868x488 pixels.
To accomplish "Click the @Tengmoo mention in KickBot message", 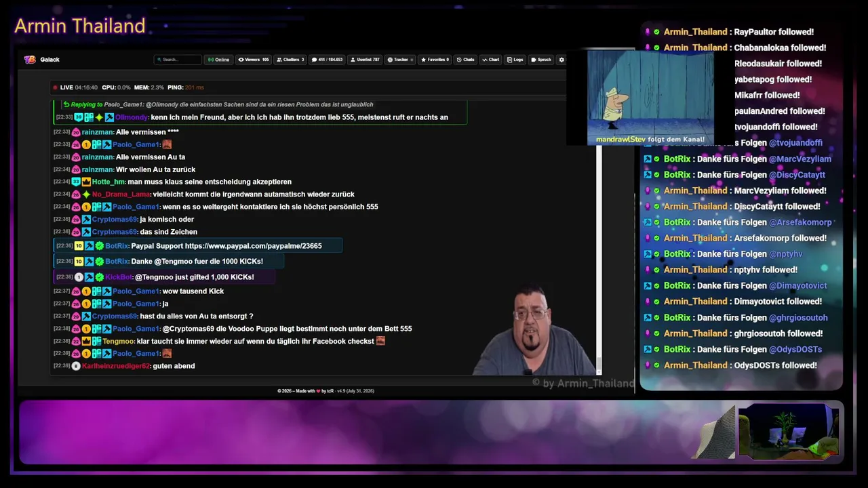I will (153, 277).
